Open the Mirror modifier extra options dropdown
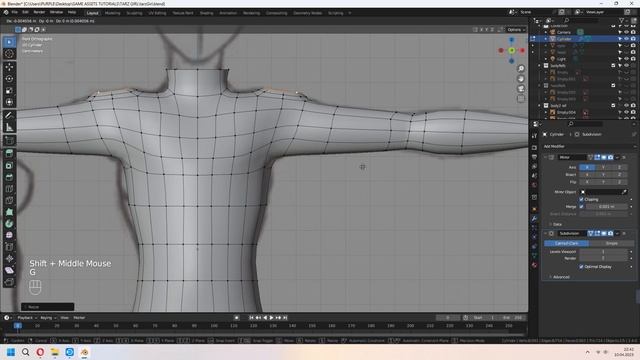 pos(617,157)
